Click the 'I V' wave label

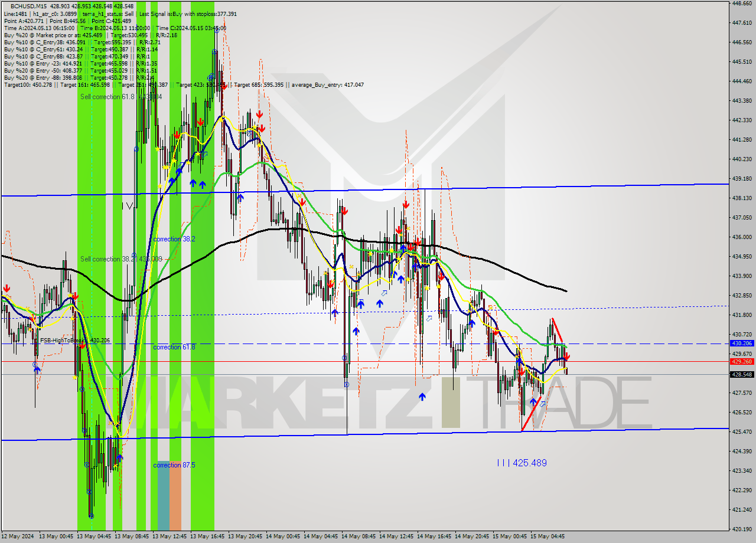(128, 206)
